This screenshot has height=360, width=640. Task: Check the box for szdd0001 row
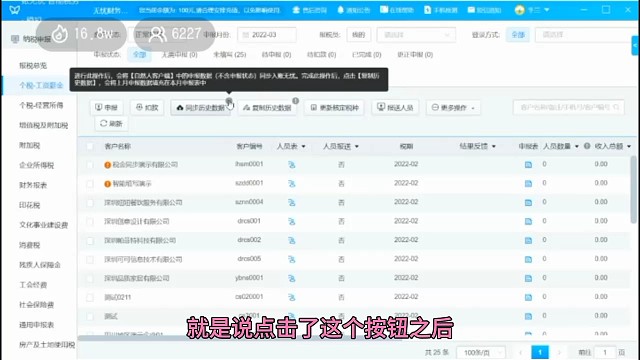pyautogui.click(x=90, y=184)
